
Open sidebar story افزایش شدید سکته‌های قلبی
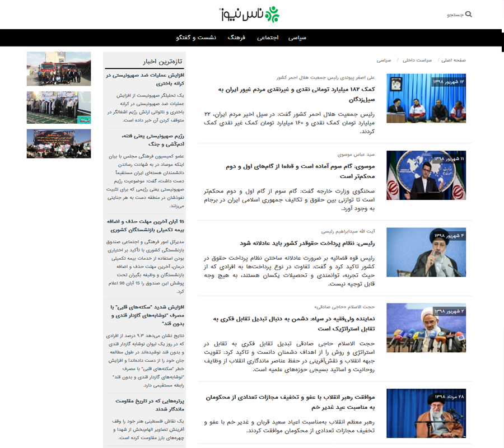coord(147,315)
